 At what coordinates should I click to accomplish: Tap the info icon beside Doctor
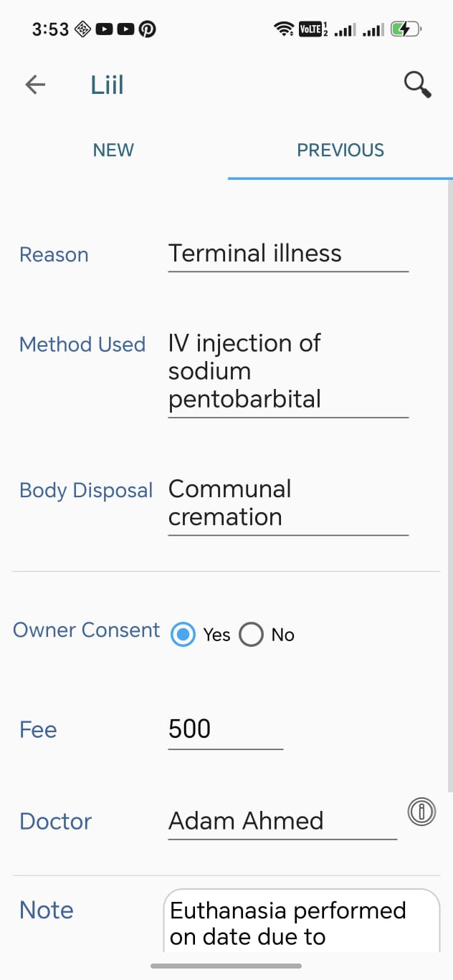point(421,812)
